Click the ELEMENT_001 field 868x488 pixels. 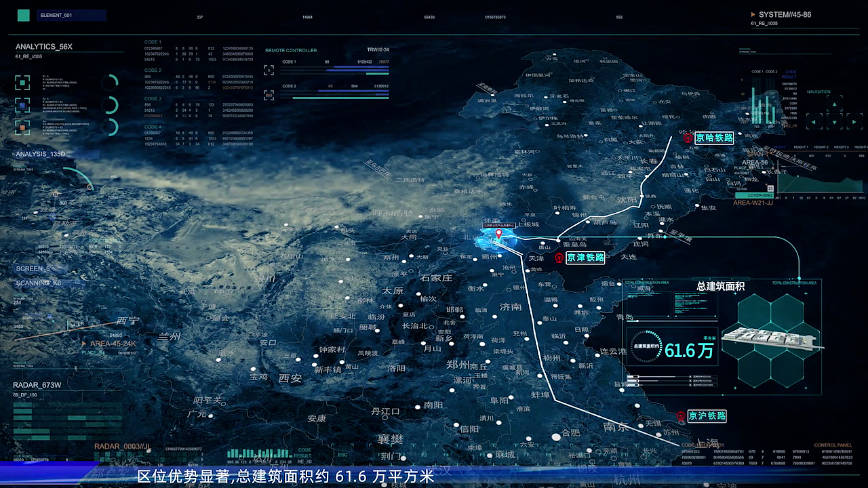point(71,15)
